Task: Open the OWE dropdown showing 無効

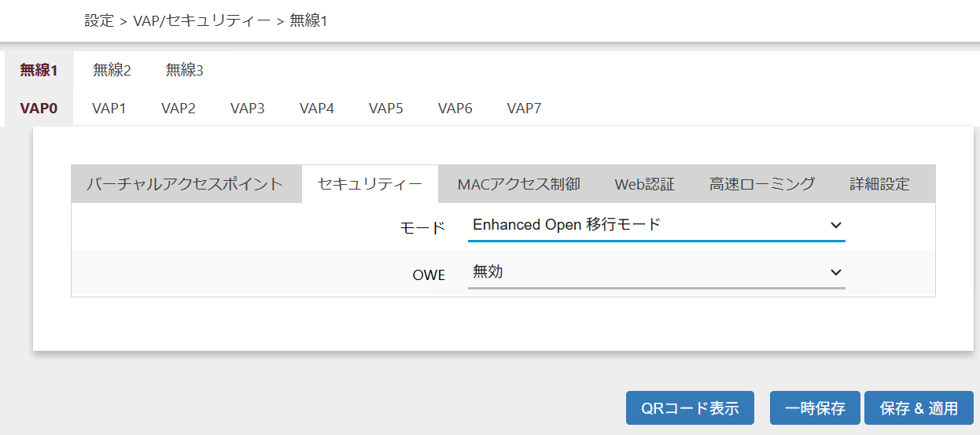Action: pos(657,272)
